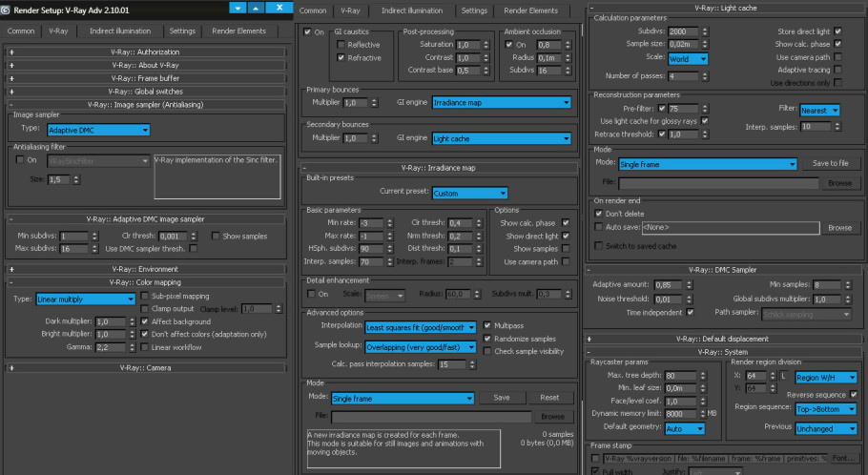The width and height of the screenshot is (868, 475).
Task: Click the Clr thresh field in Adaptive DMC
Action: [x=173, y=236]
